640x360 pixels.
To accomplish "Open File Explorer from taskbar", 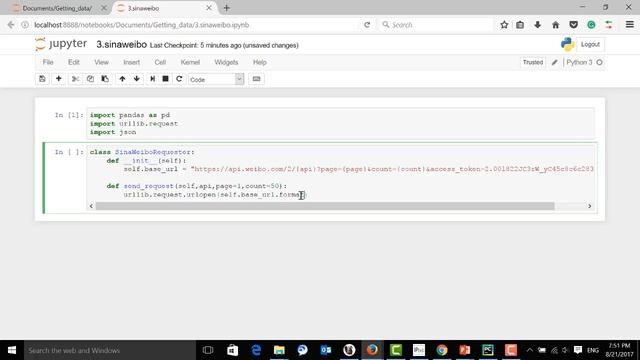I will click(x=279, y=350).
